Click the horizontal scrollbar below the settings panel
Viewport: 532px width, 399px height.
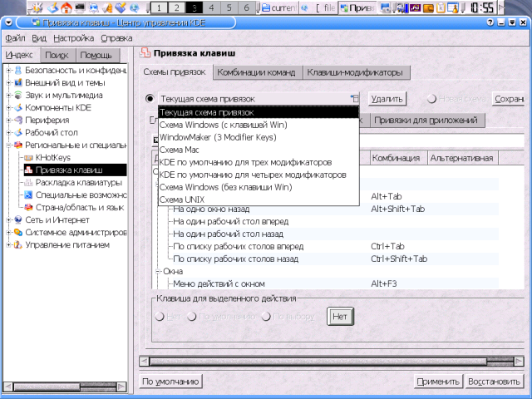point(332,361)
